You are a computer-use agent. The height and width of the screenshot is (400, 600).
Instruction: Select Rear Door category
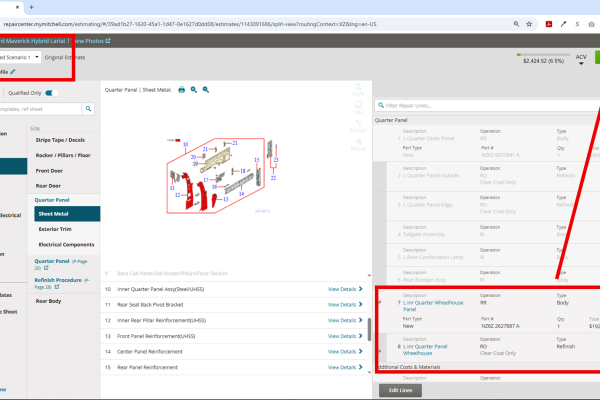48,186
